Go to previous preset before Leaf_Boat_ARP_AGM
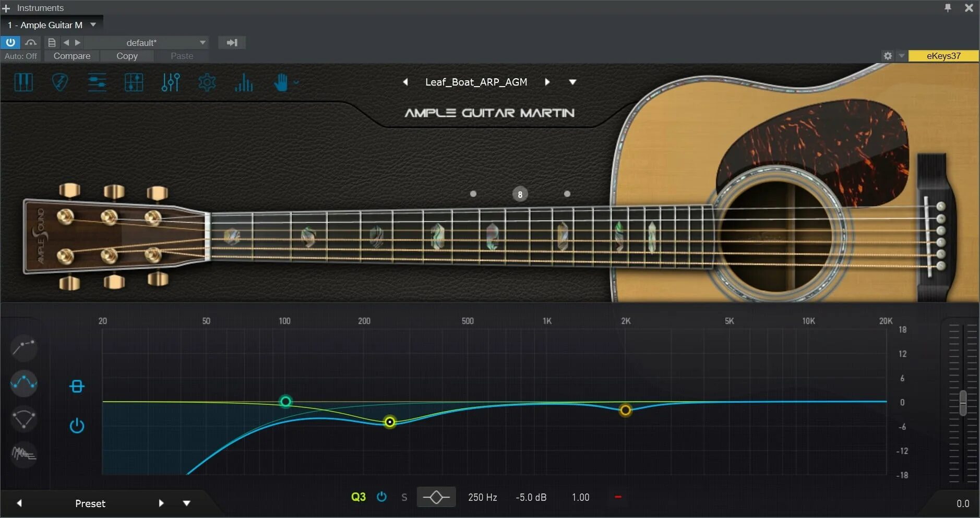The height and width of the screenshot is (518, 980). point(405,82)
